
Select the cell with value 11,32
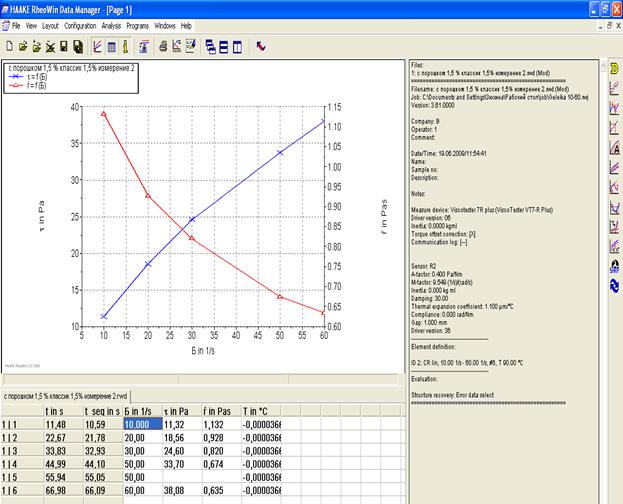pyautogui.click(x=182, y=424)
